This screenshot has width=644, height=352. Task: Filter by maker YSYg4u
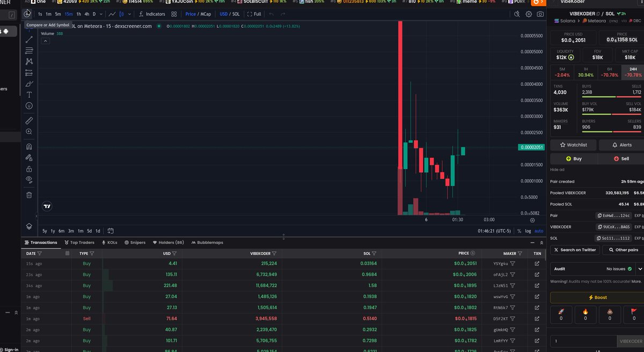point(512,263)
